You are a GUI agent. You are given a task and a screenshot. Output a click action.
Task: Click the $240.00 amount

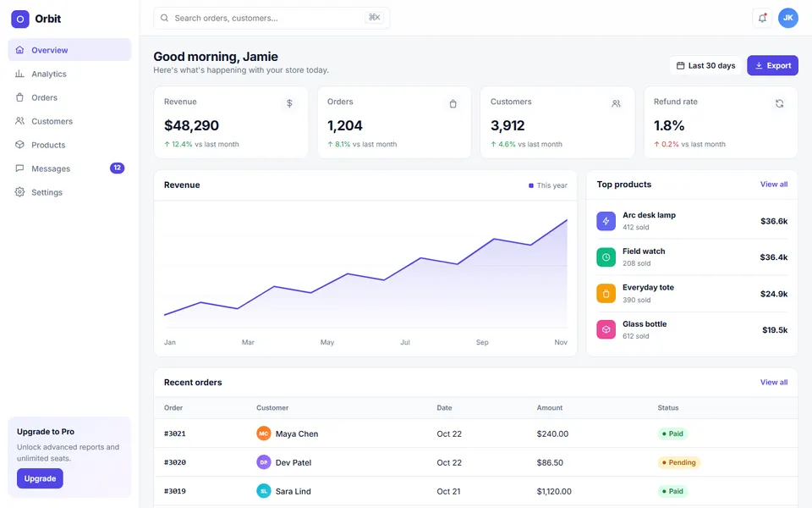(x=552, y=433)
